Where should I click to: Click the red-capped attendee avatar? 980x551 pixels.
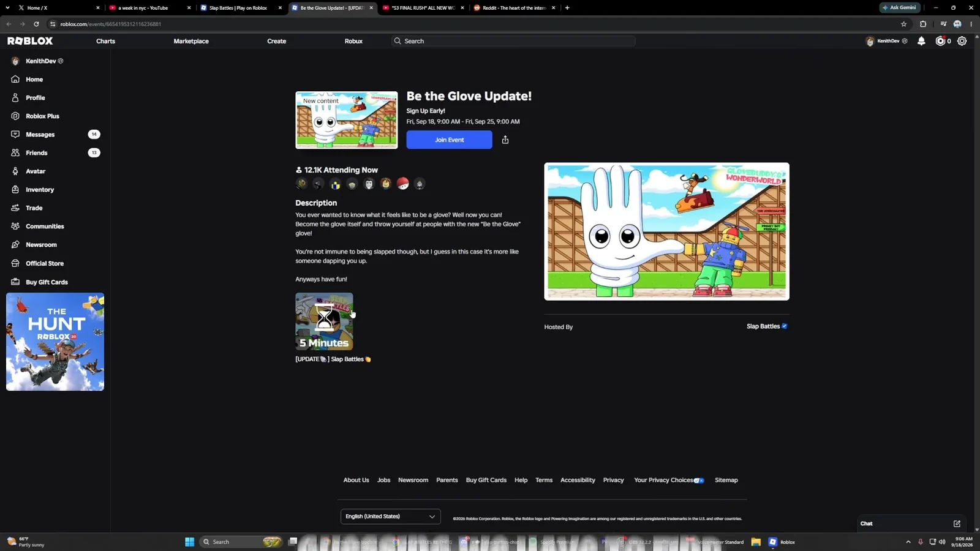click(x=402, y=184)
